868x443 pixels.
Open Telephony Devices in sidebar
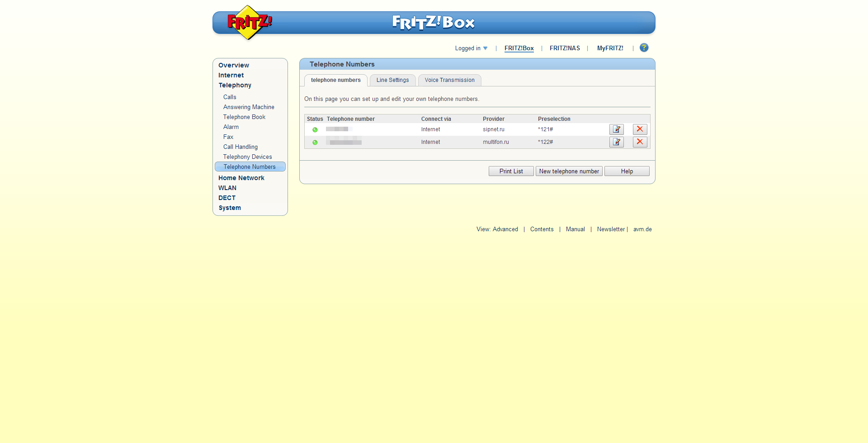[248, 157]
